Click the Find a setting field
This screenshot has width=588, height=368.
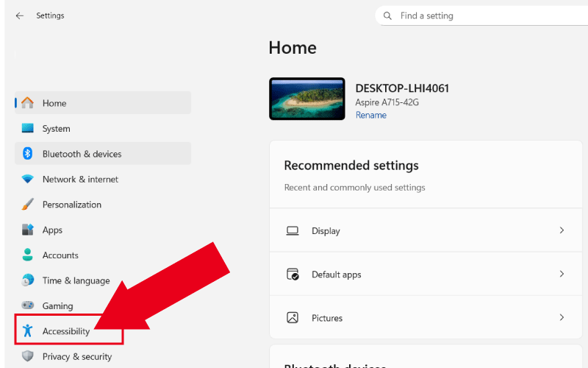click(485, 15)
